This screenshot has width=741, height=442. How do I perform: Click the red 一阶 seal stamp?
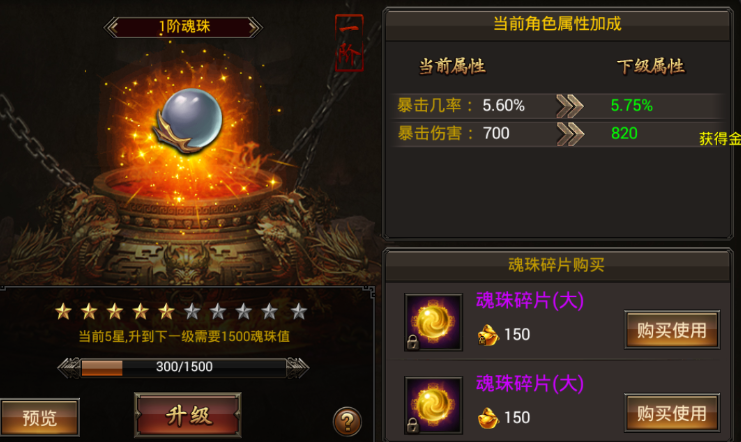(x=349, y=43)
